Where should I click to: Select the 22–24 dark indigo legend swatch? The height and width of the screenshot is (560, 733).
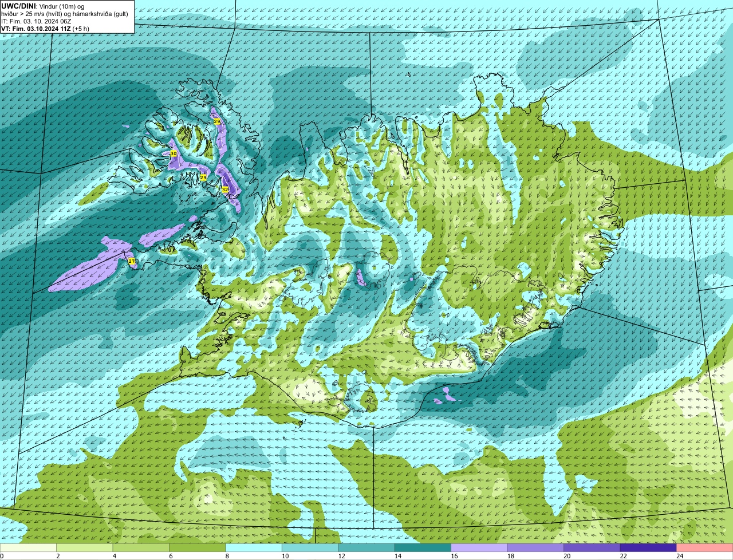(648, 548)
